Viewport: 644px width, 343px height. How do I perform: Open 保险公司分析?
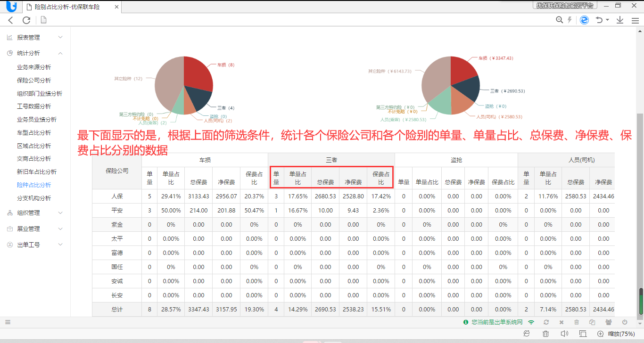(34, 81)
